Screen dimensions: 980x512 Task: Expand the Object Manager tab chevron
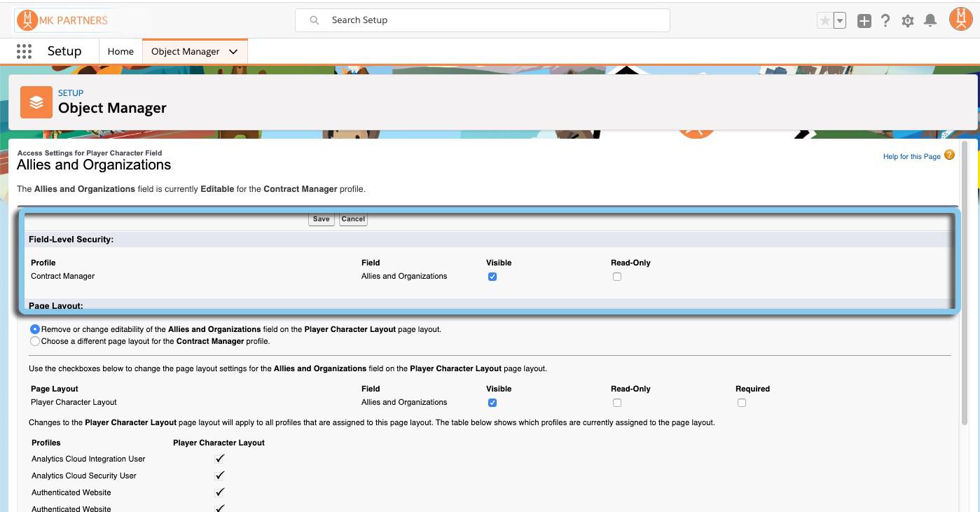click(x=233, y=52)
